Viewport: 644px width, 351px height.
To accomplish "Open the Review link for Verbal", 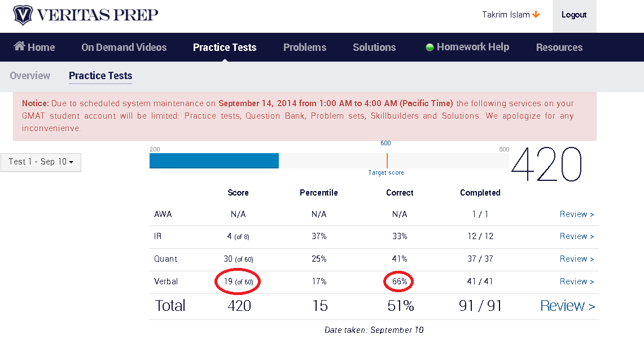I will coord(577,281).
